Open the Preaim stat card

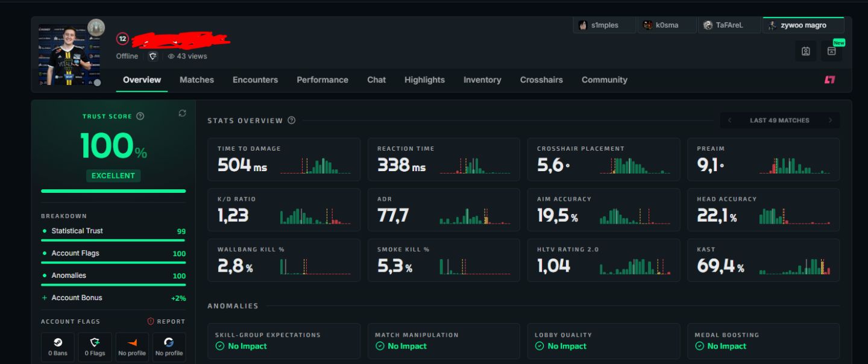(x=764, y=160)
